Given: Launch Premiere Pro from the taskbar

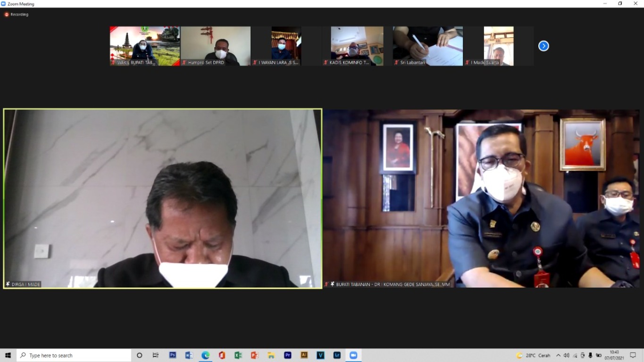Looking at the screenshot, I should point(287,355).
